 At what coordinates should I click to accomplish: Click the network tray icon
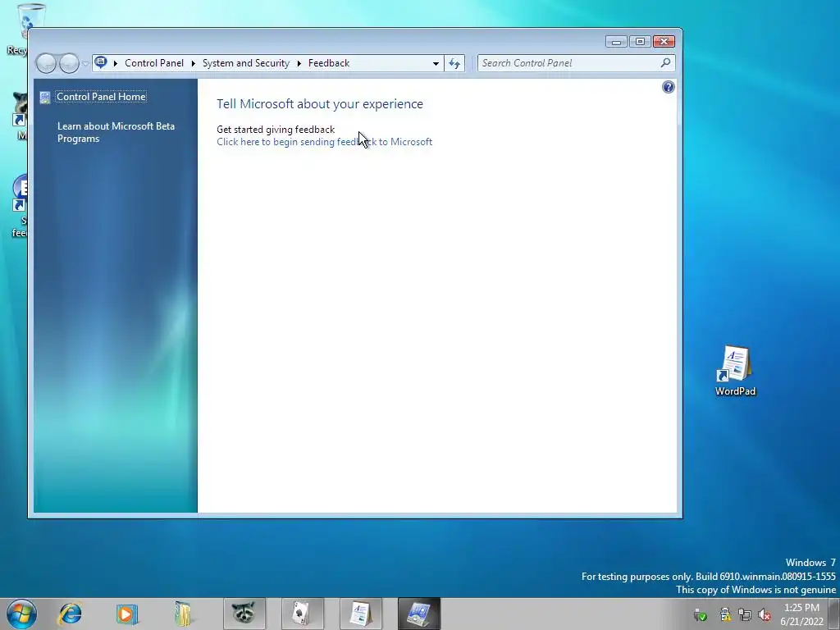745,614
